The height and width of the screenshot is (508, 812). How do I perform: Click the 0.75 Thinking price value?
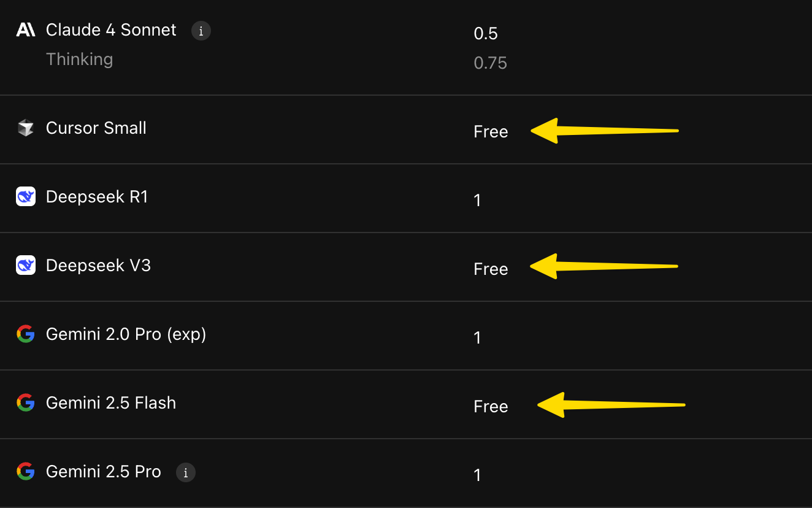click(x=490, y=63)
